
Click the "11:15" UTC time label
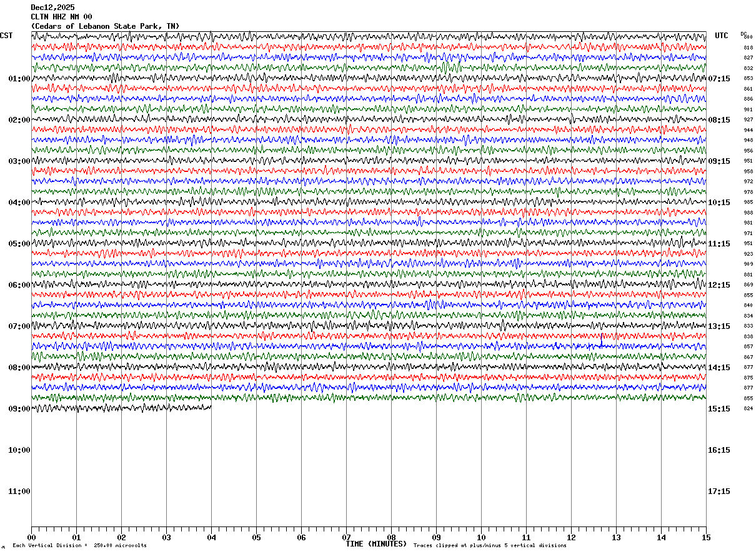[719, 244]
